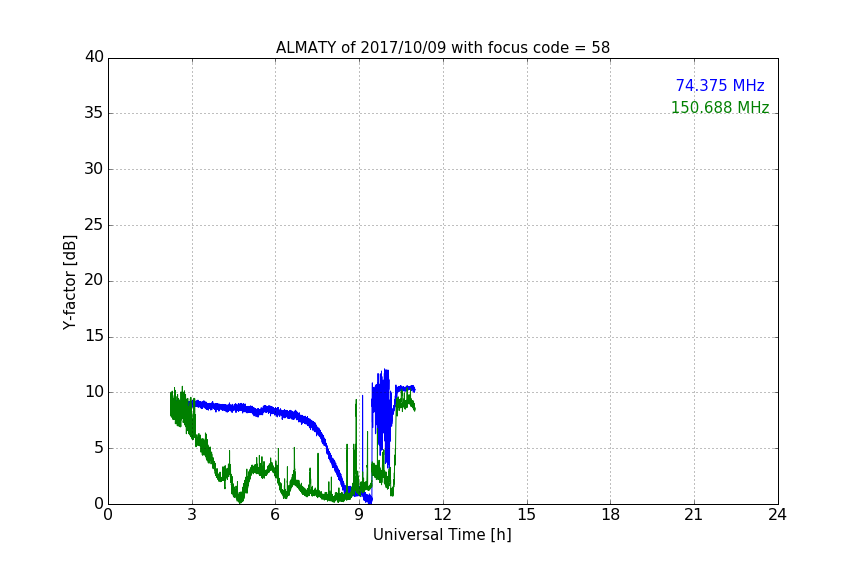Click the x-axis tick label '3'
864x576 pixels.
tap(192, 515)
